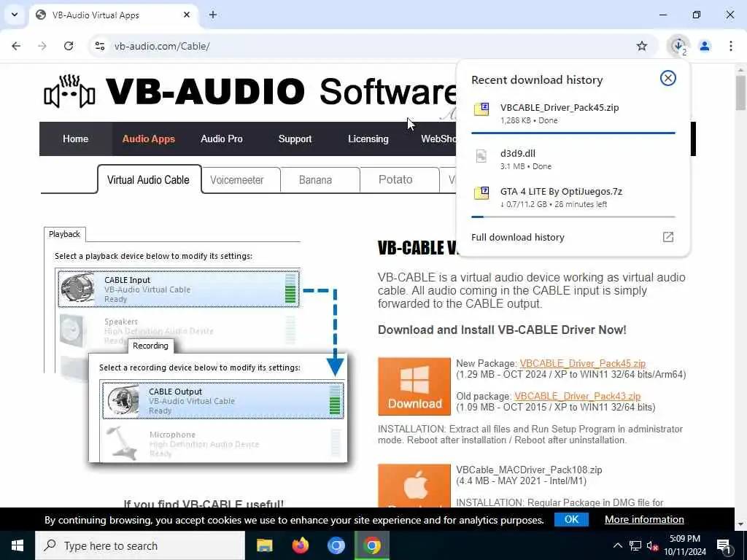This screenshot has height=560, width=747.
Task: Open the Windows Start menu
Action: (18, 545)
